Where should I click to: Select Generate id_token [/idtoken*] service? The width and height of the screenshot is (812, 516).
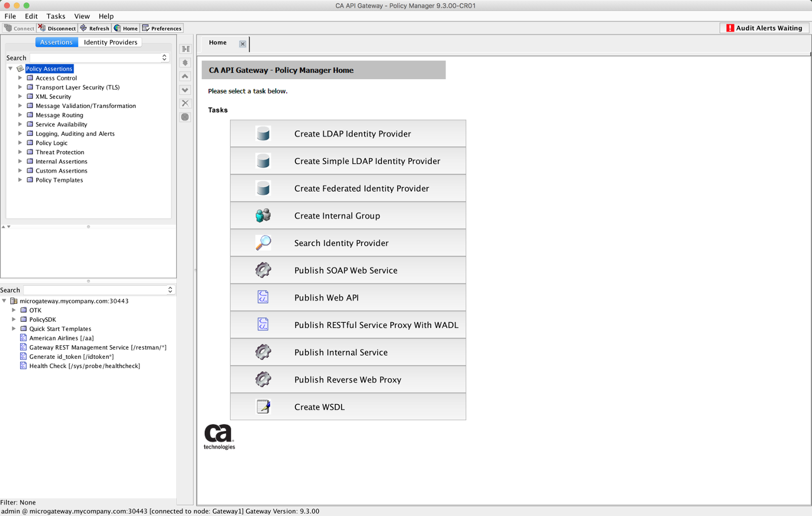point(72,357)
